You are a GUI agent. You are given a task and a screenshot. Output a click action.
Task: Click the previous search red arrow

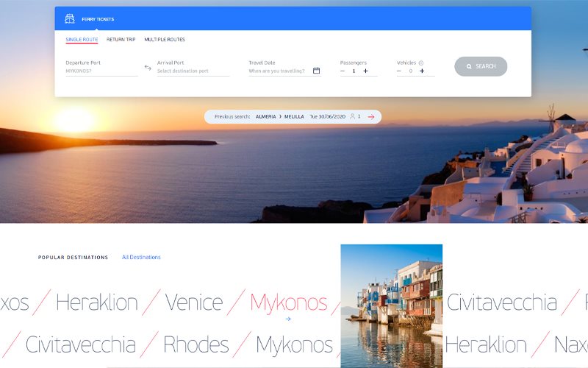[x=371, y=117]
